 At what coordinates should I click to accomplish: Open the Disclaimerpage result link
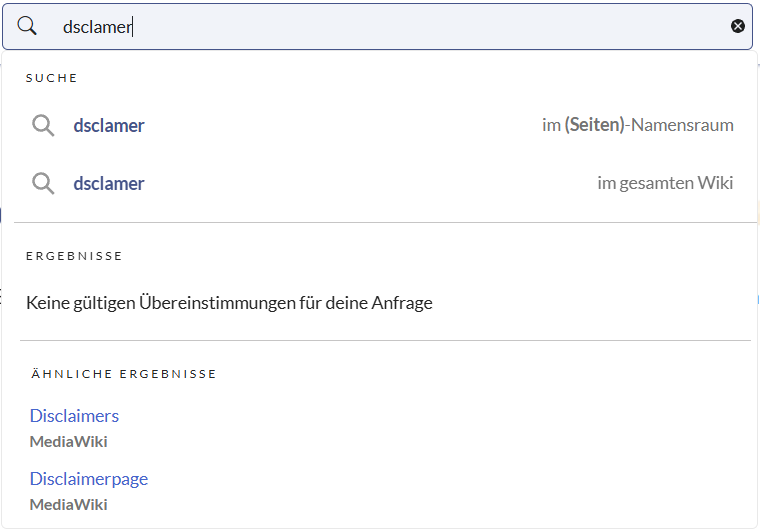[x=89, y=479]
